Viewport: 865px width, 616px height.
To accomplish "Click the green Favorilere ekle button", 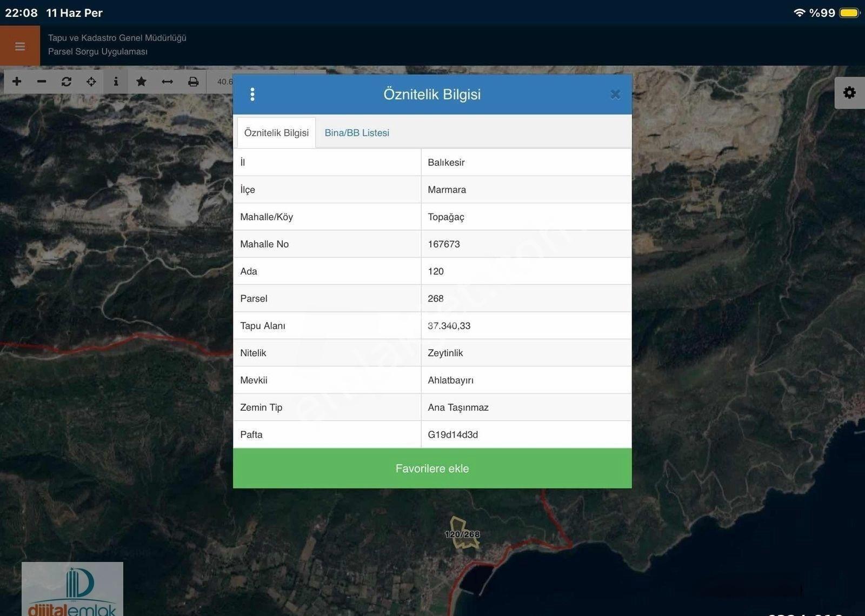I will point(432,468).
